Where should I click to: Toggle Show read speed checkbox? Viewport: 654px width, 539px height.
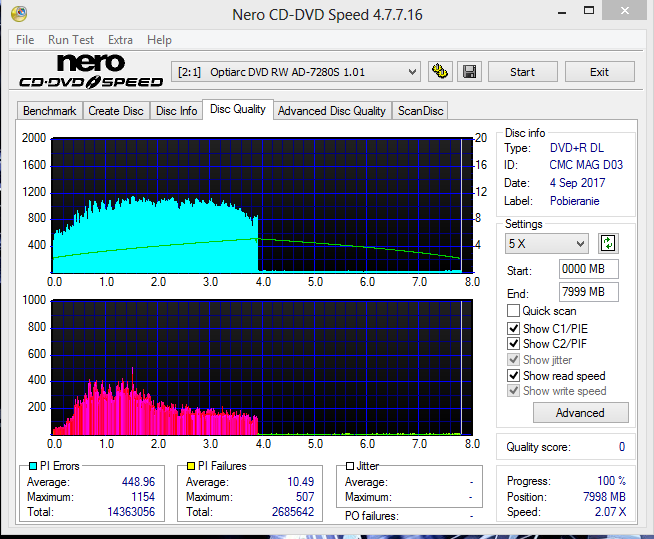(513, 375)
